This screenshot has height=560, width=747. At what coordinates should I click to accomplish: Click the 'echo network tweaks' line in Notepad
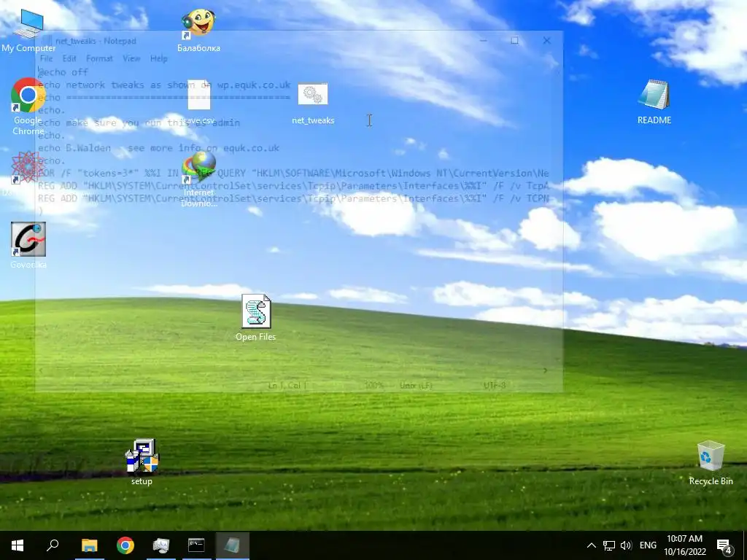pos(164,85)
